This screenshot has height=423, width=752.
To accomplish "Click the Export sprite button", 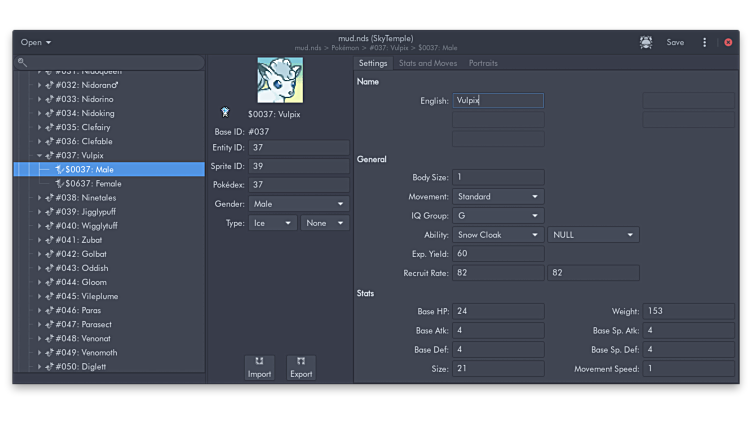I will click(x=301, y=367).
